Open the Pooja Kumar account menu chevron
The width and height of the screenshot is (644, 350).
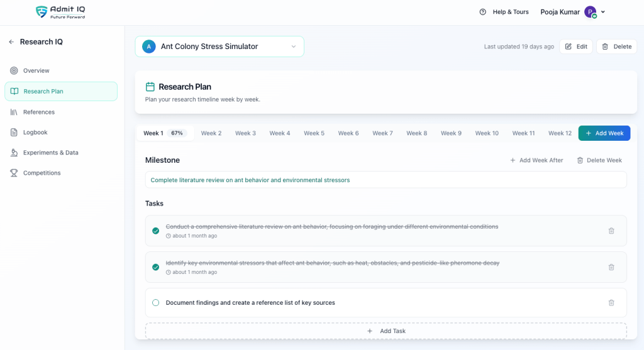tap(603, 12)
